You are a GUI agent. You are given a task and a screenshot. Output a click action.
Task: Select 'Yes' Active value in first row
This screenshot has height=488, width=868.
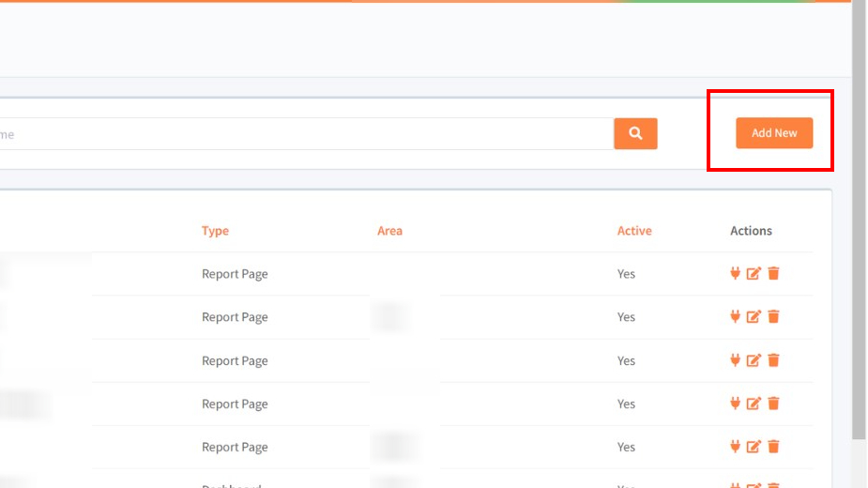(x=626, y=274)
